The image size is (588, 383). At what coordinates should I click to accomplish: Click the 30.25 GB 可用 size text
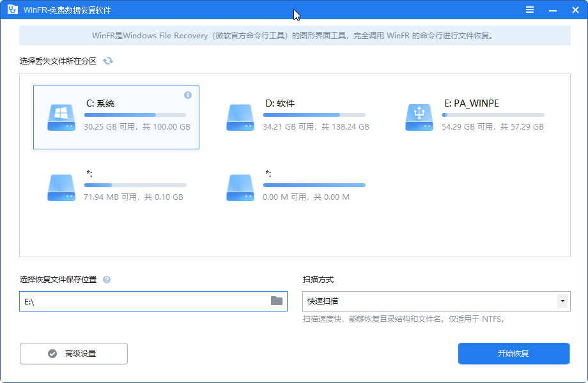pos(137,126)
